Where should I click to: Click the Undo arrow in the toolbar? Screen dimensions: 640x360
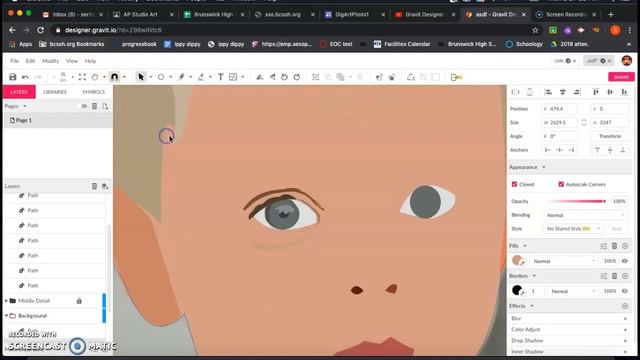(x=25, y=77)
